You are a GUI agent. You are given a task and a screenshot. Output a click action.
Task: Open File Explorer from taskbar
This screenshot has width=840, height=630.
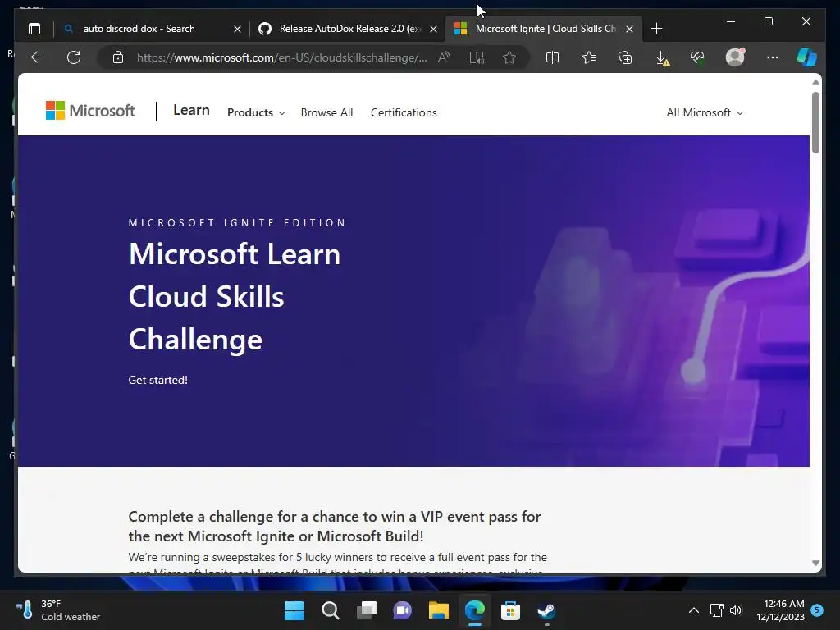[438, 610]
